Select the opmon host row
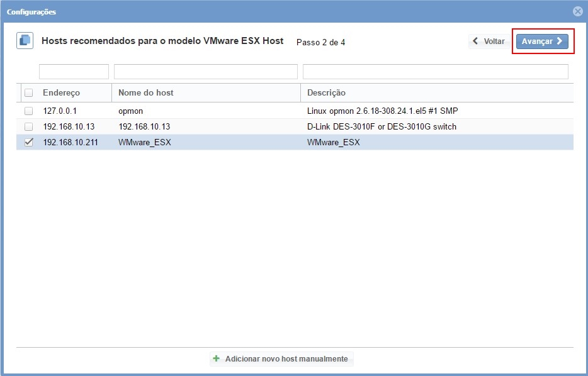 [131, 111]
